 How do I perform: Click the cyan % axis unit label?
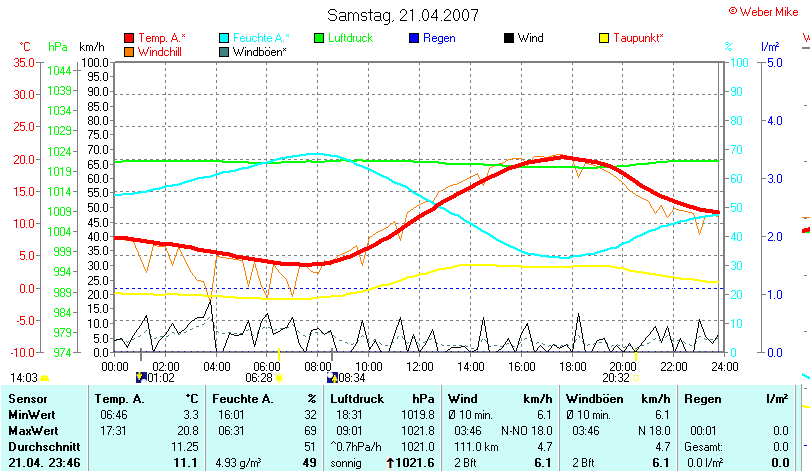[x=728, y=47]
